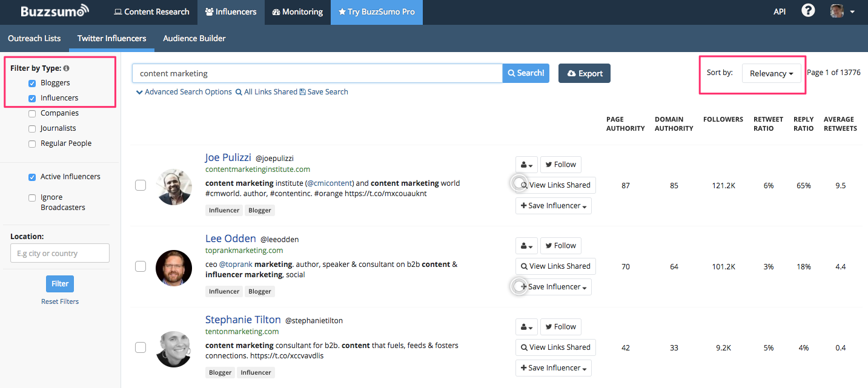Viewport: 868px width, 388px height.
Task: Click the All Links Shared search icon link
Action: click(x=267, y=92)
